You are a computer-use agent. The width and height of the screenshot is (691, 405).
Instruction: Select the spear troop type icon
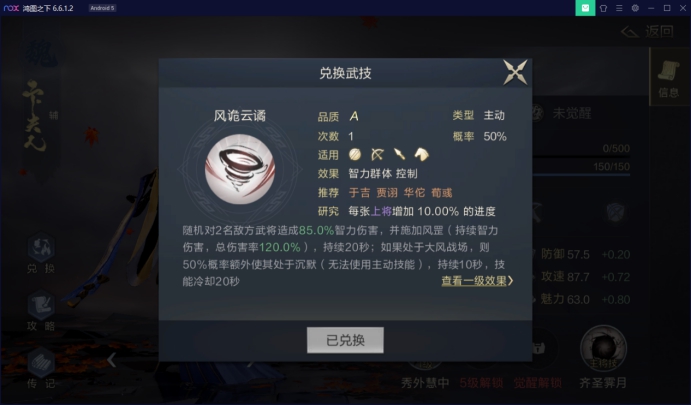399,154
